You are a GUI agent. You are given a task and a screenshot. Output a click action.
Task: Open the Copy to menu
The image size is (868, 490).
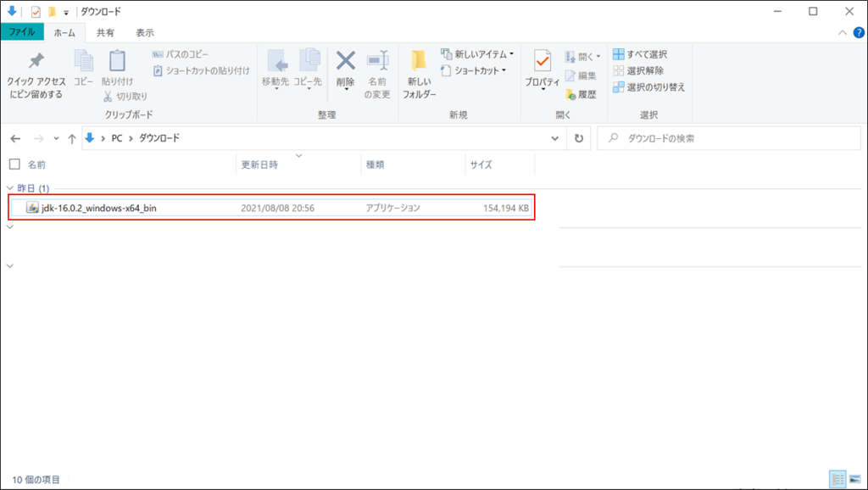click(308, 70)
